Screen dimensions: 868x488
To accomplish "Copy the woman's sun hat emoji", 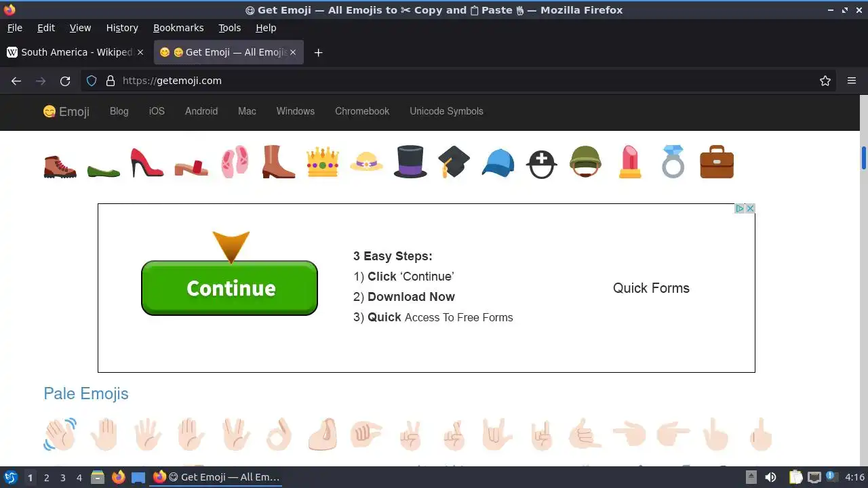I will [366, 163].
